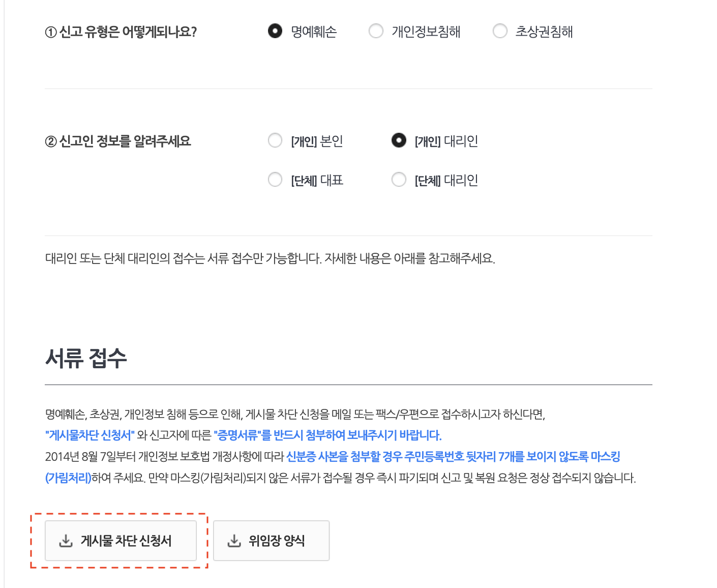Select the [단체] 대리인 radio button
This screenshot has height=588, width=717.
click(x=399, y=179)
